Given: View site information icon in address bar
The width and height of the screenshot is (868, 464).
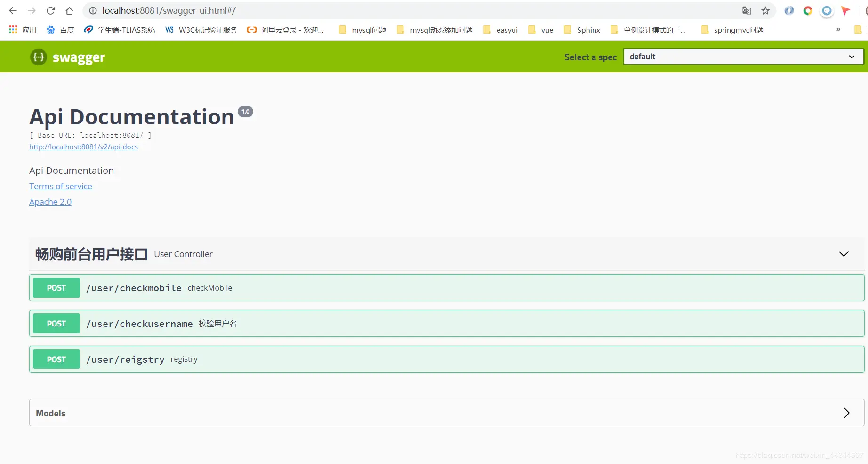Looking at the screenshot, I should [x=93, y=10].
